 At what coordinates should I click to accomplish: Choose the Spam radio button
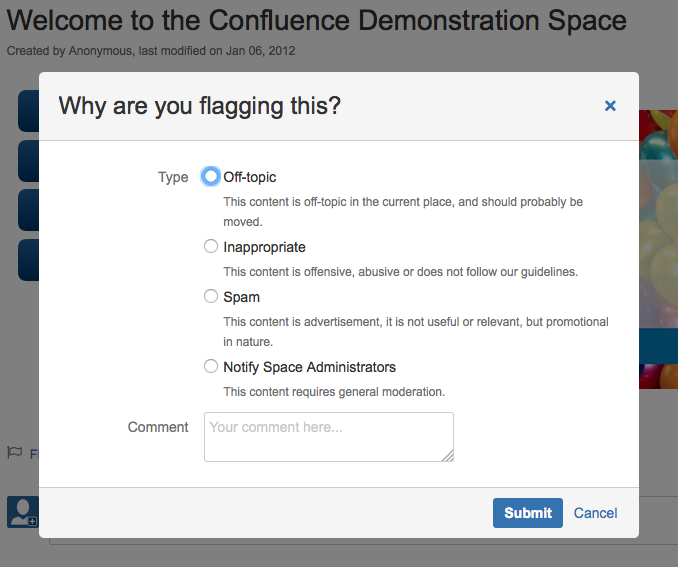click(211, 296)
